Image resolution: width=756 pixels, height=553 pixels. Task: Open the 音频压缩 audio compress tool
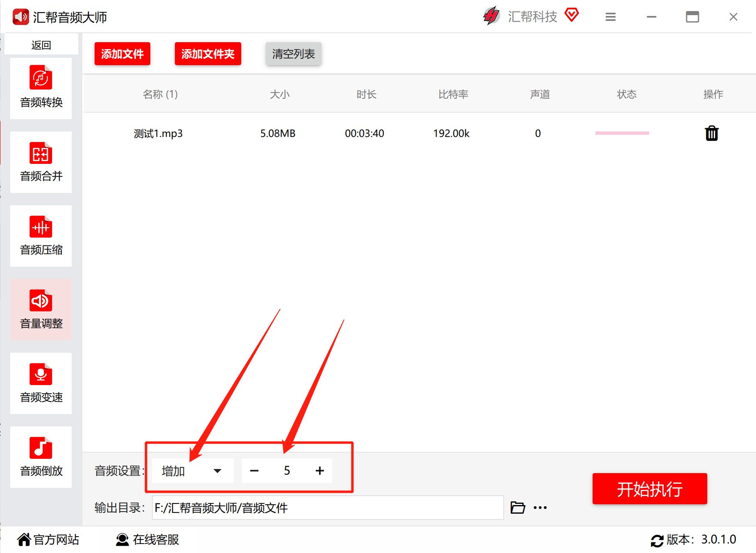click(x=41, y=236)
